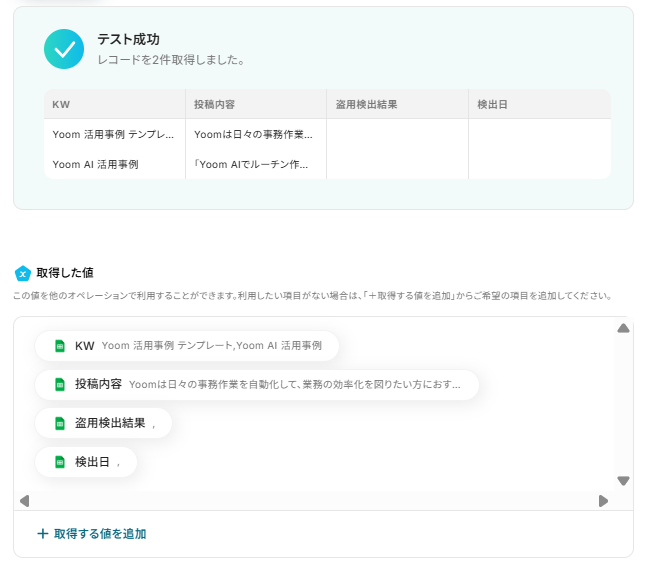Click the Sheets icon in 検出日 chip
This screenshot has height=579, width=658.
(x=60, y=462)
